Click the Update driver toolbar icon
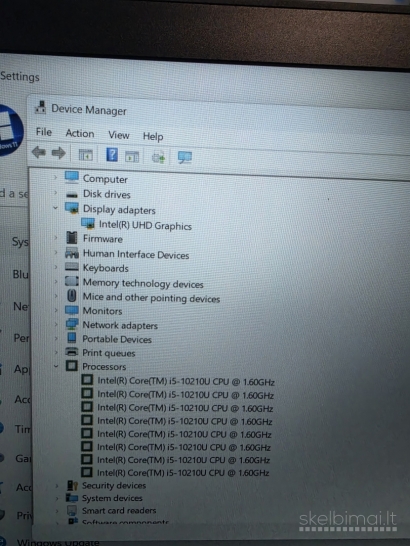The height and width of the screenshot is (546, 410). coord(158,157)
